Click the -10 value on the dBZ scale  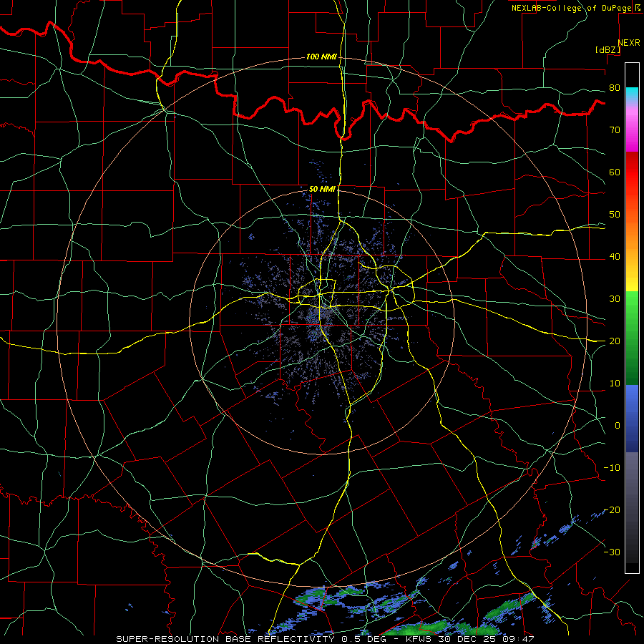click(x=612, y=468)
